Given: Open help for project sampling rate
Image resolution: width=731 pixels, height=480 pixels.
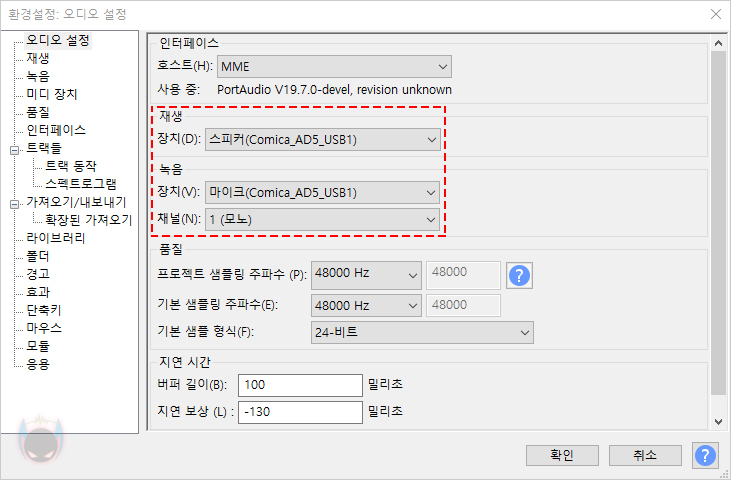Looking at the screenshot, I should 519,275.
